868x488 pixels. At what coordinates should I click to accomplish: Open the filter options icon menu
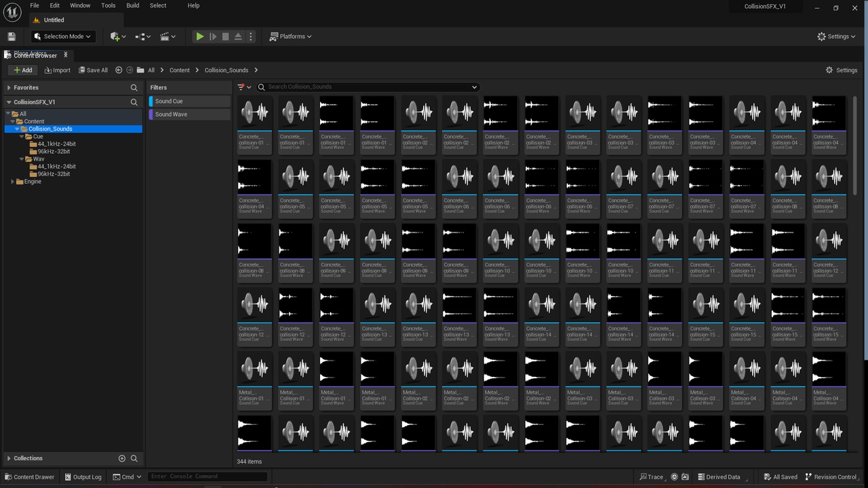point(244,87)
